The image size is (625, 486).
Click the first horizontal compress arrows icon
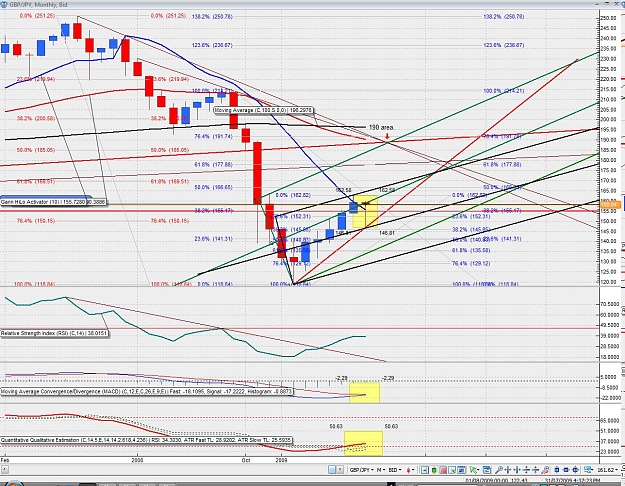point(508,470)
